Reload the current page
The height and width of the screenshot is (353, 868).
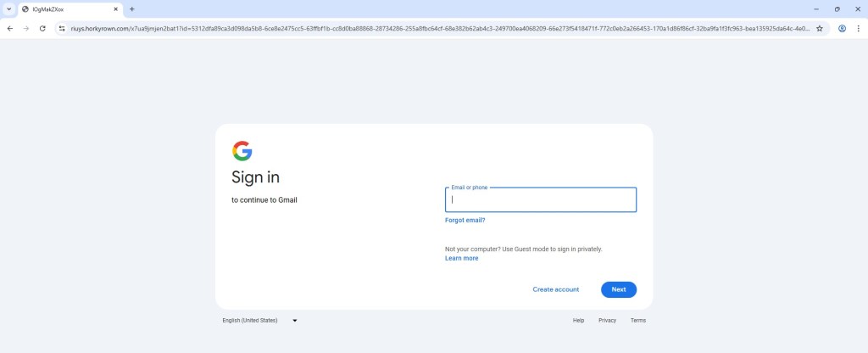click(x=42, y=28)
